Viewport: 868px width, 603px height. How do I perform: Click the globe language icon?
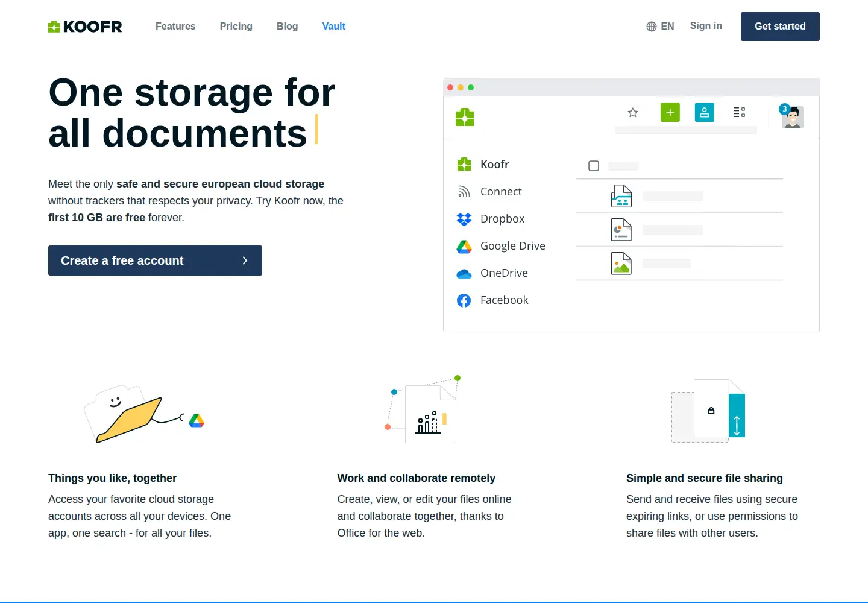point(652,27)
